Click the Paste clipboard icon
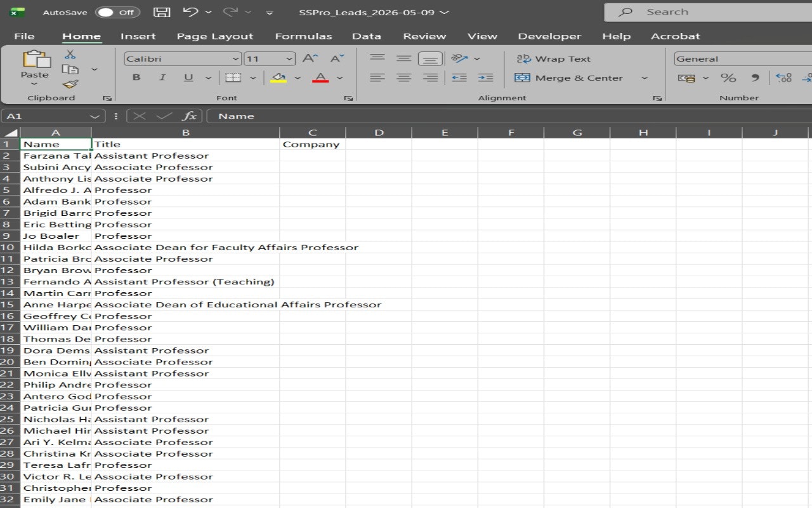Image resolution: width=812 pixels, height=508 pixels. coord(35,60)
